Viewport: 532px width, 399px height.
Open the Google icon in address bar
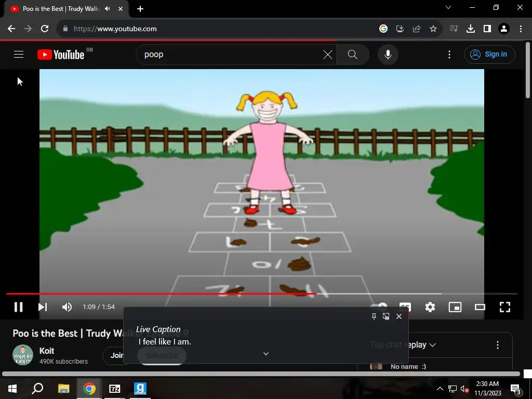pyautogui.click(x=383, y=29)
